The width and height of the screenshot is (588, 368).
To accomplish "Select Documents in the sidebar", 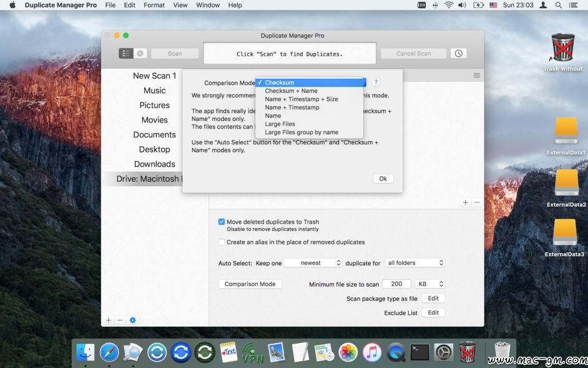I will [155, 134].
